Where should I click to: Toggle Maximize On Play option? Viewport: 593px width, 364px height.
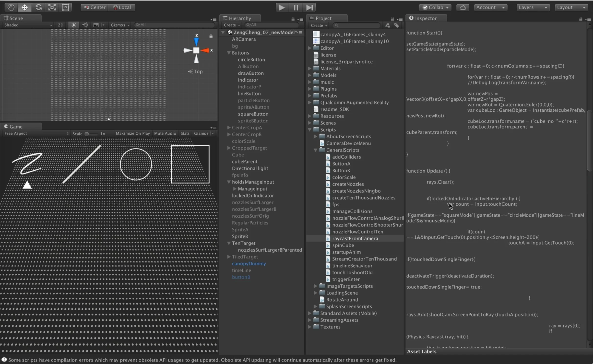pyautogui.click(x=133, y=133)
